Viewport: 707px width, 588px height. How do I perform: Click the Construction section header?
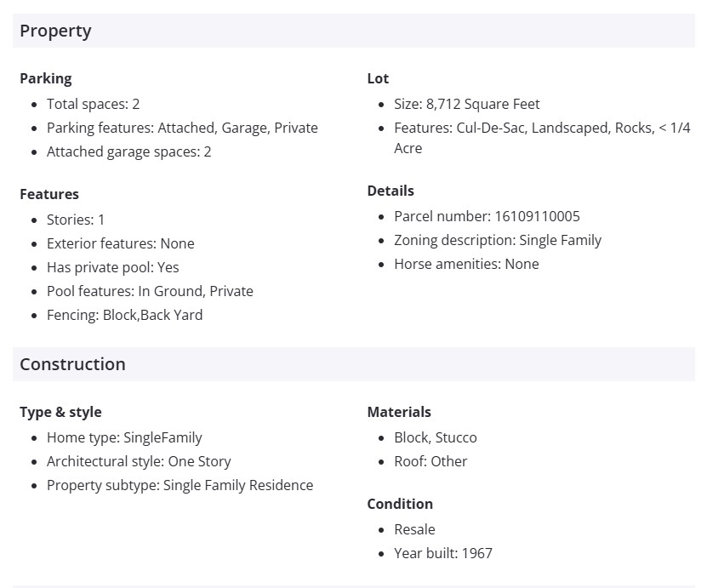tap(72, 364)
